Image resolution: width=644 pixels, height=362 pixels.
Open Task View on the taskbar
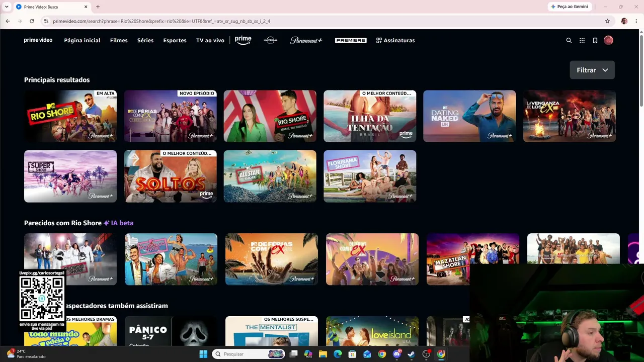coord(294,354)
